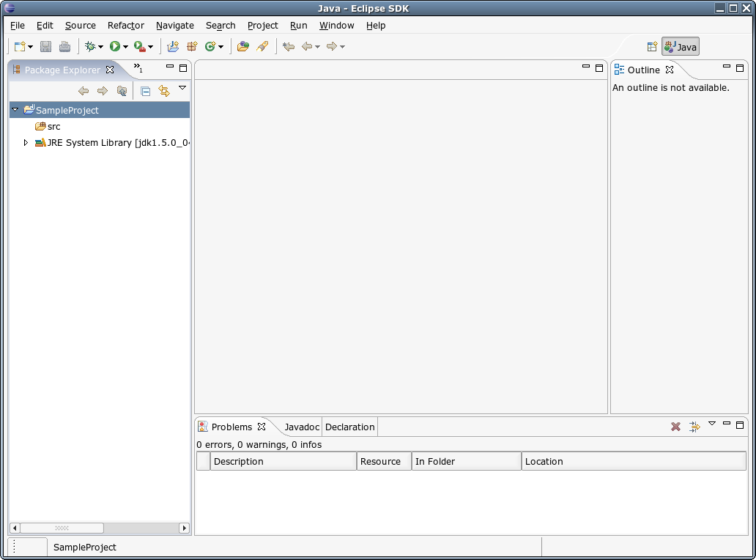
Task: Open the Refactor menu
Action: [x=125, y=25]
